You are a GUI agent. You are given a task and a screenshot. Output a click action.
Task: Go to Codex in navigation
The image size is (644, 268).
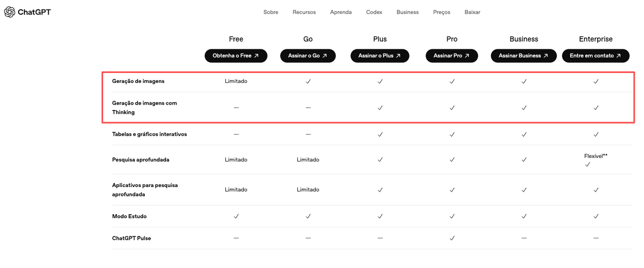(x=374, y=12)
